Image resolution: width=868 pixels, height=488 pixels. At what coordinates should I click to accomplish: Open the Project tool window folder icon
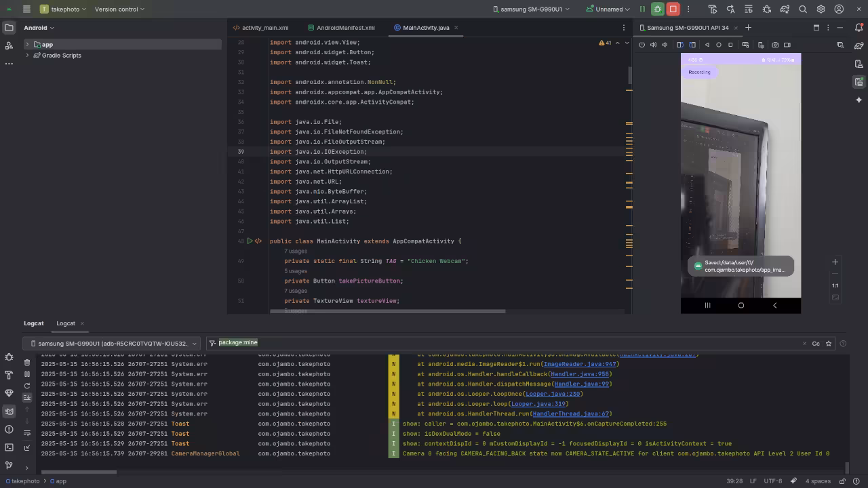click(x=9, y=28)
